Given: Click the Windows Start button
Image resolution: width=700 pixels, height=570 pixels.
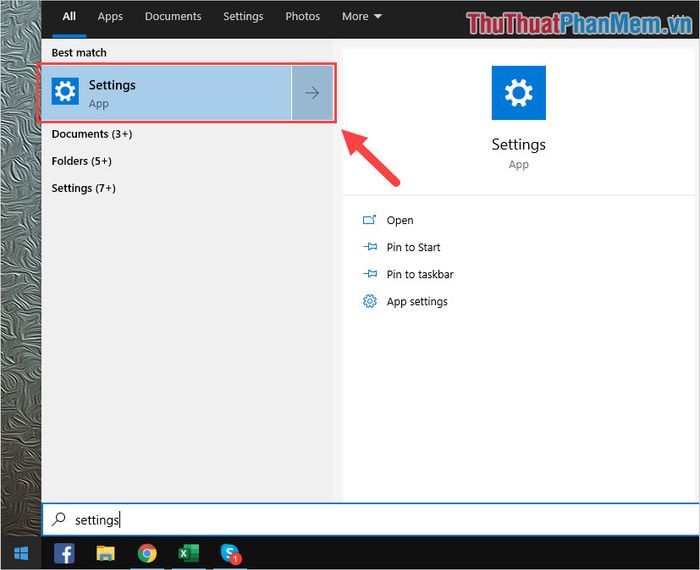Looking at the screenshot, I should click(21, 553).
